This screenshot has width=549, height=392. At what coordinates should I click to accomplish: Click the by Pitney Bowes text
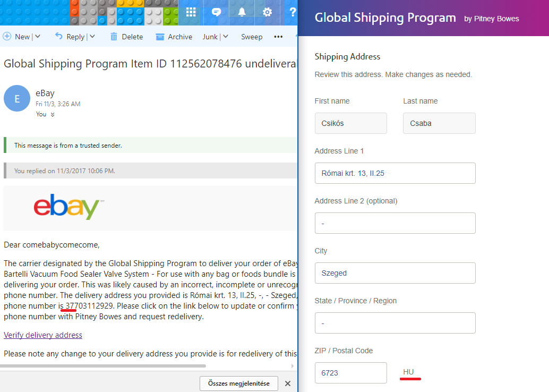pyautogui.click(x=492, y=19)
